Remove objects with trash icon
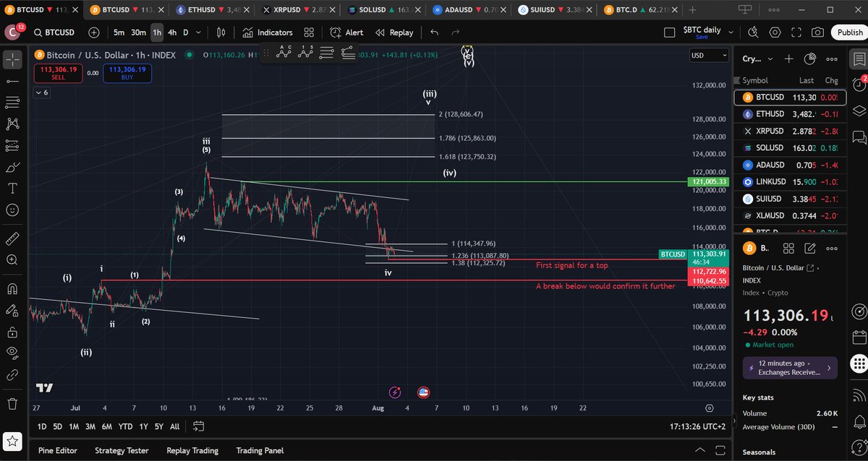The image size is (868, 461). click(x=12, y=403)
